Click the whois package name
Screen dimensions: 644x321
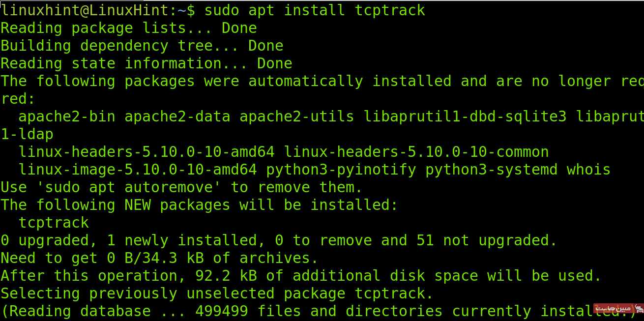589,169
